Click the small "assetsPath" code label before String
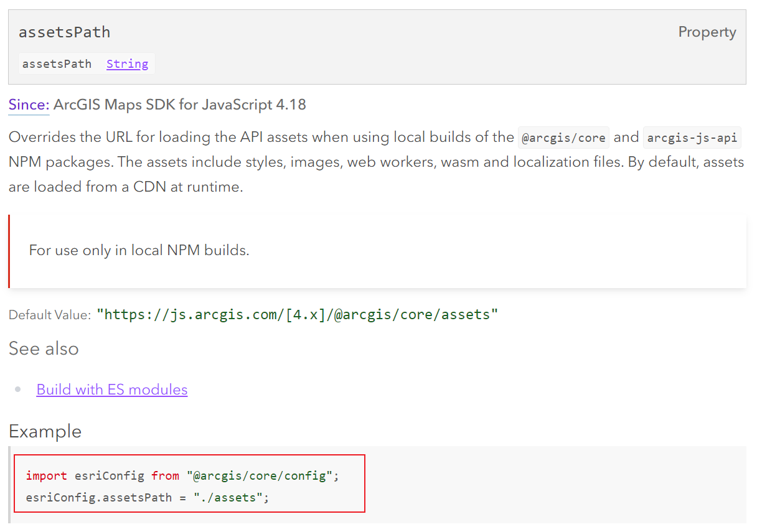 [57, 63]
